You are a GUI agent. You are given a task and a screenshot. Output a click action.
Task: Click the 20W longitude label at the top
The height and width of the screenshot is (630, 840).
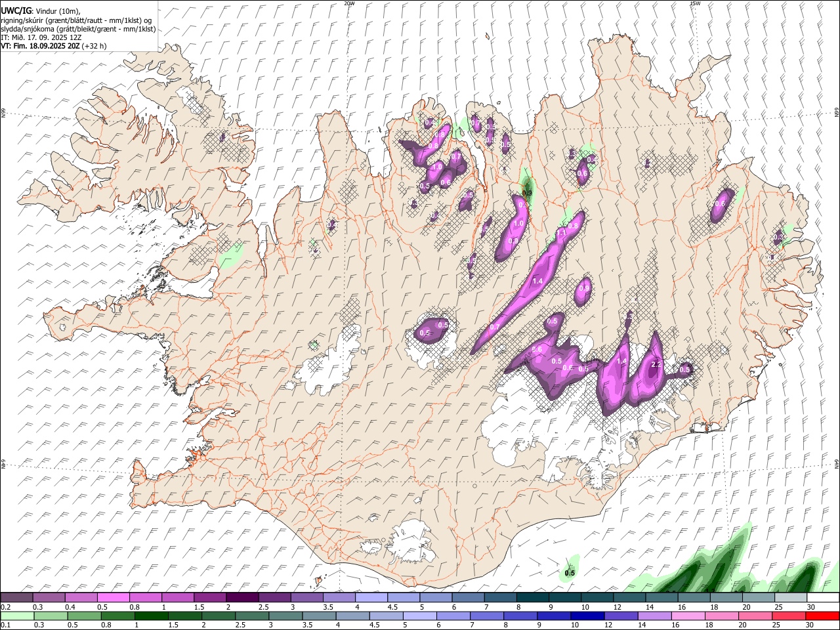349,3
